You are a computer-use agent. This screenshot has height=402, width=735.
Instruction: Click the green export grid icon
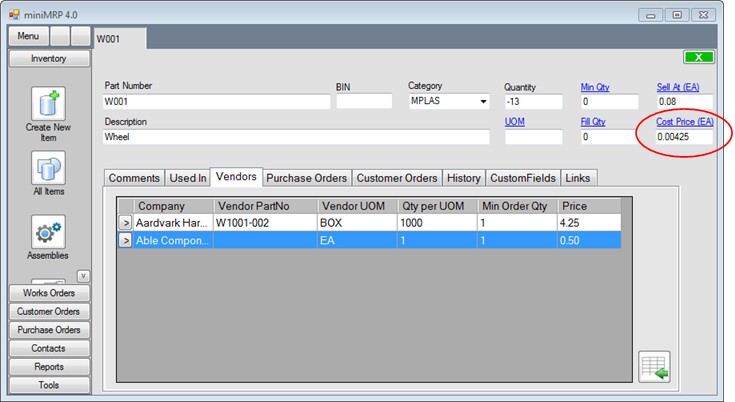654,367
